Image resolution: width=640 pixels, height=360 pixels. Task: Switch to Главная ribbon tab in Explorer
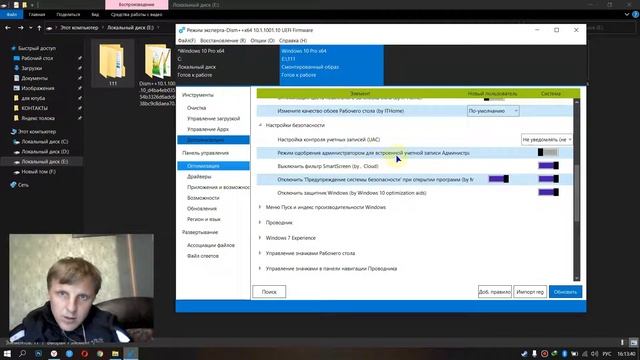(37, 14)
